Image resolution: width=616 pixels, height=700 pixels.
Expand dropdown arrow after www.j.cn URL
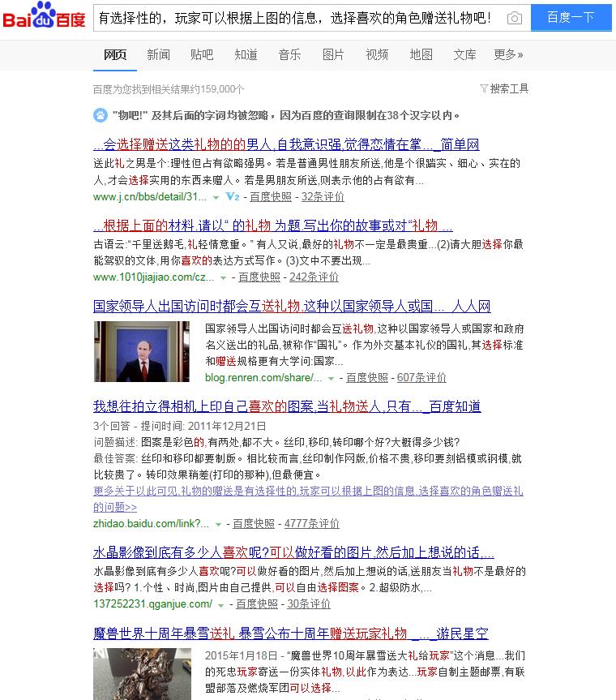[x=216, y=197]
